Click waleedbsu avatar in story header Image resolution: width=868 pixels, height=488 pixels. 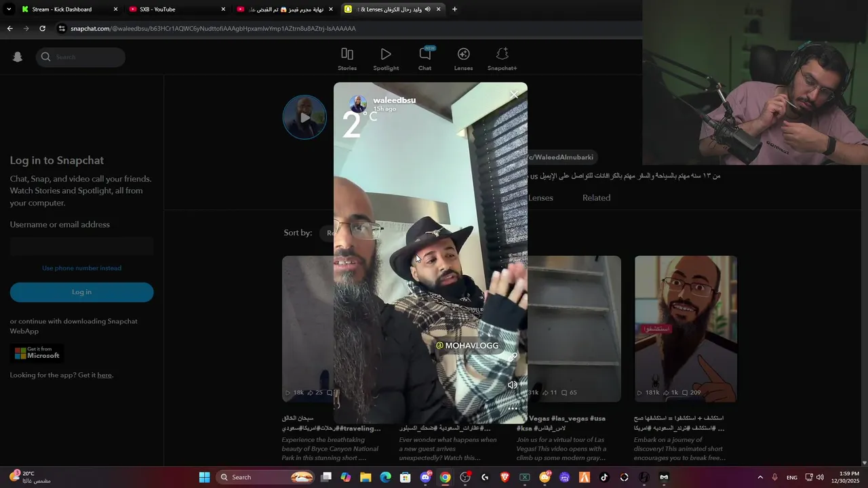point(358,104)
